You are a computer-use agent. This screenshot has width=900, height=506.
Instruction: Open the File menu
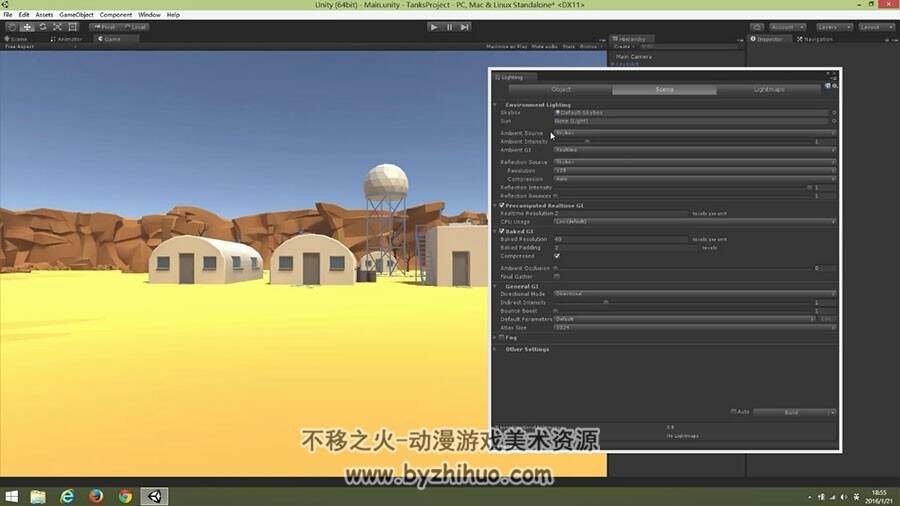pyautogui.click(x=8, y=15)
